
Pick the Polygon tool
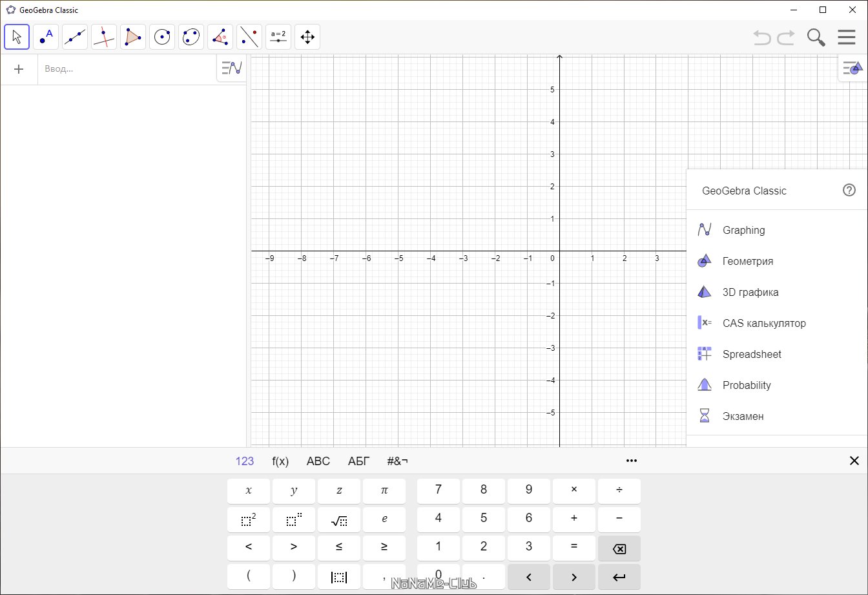pyautogui.click(x=133, y=37)
